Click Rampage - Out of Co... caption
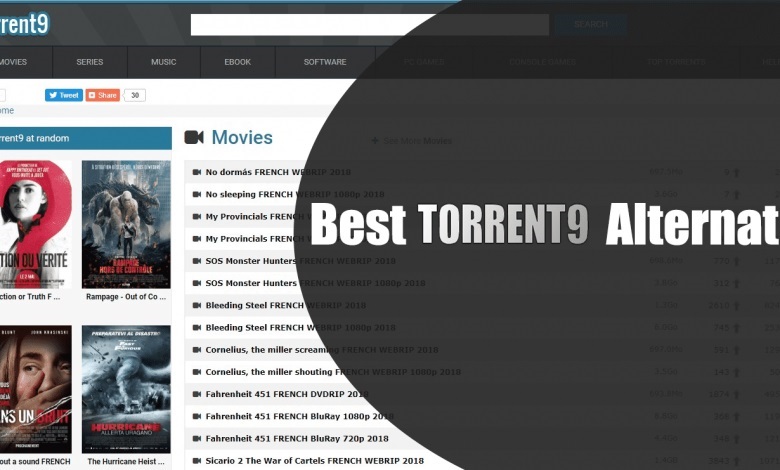The height and width of the screenshot is (470, 780). [x=126, y=296]
